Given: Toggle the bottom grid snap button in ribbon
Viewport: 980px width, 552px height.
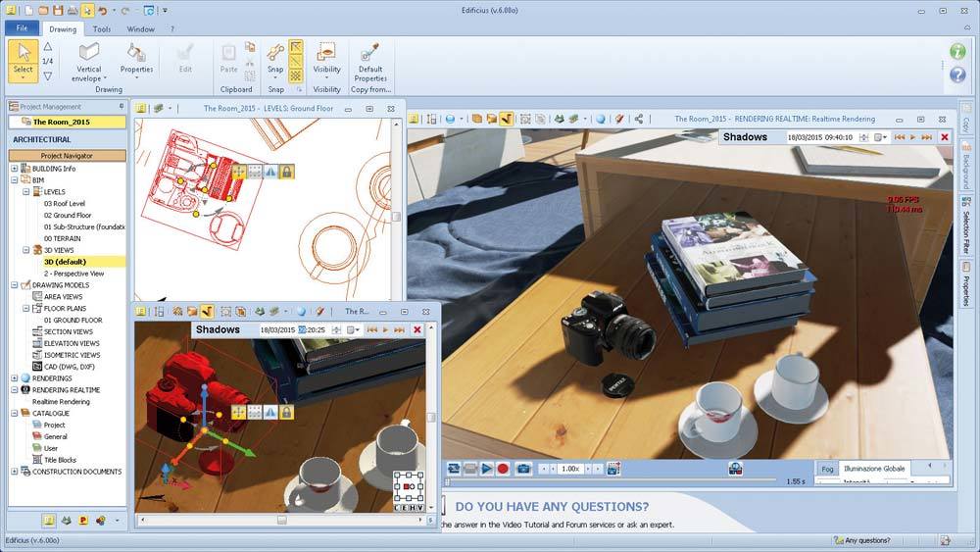Looking at the screenshot, I should [x=296, y=75].
